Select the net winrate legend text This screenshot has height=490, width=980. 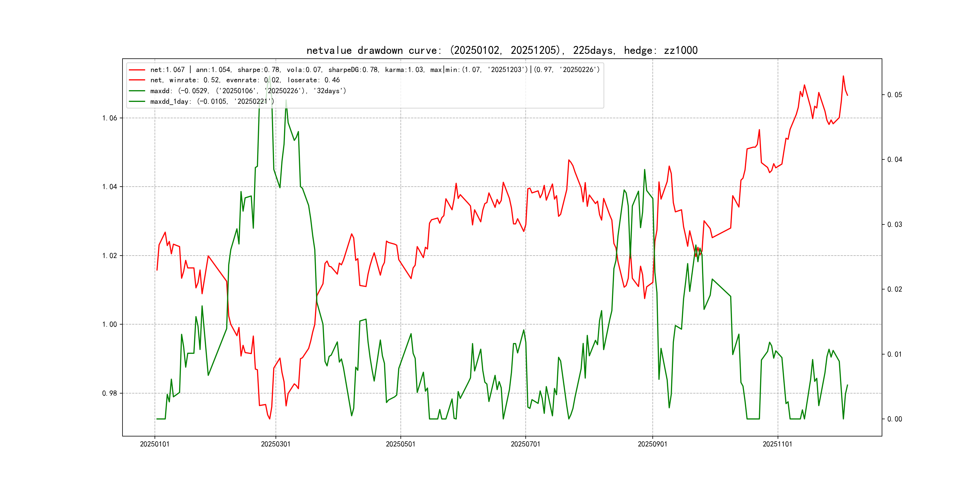coord(245,80)
